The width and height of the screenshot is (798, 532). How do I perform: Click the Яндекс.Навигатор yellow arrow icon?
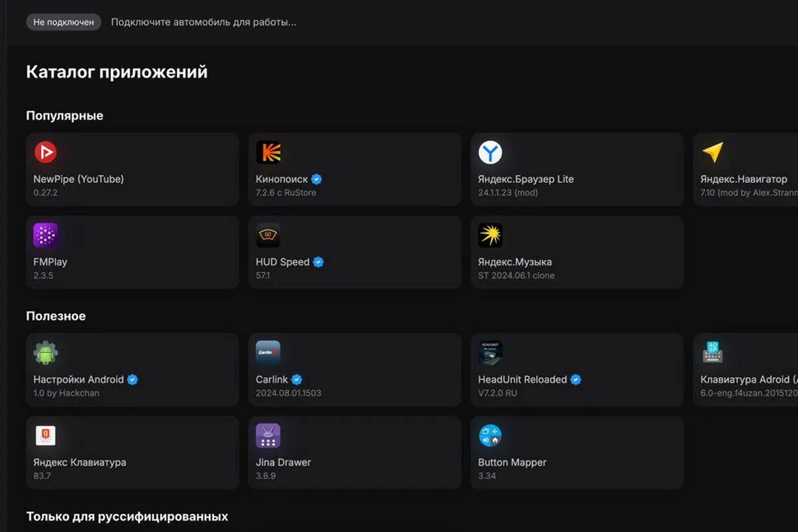(712, 152)
